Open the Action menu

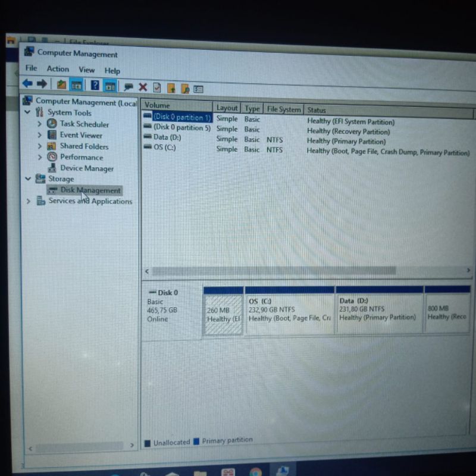click(58, 69)
